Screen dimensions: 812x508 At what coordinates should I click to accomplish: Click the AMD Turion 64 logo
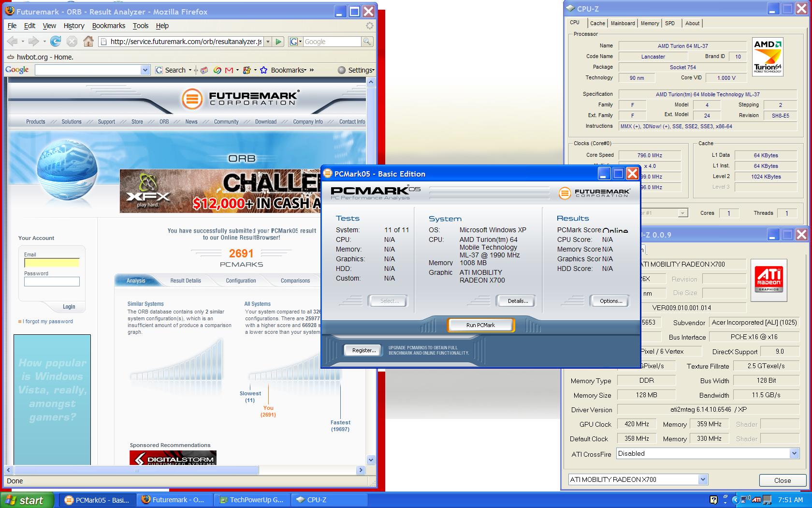pos(768,57)
